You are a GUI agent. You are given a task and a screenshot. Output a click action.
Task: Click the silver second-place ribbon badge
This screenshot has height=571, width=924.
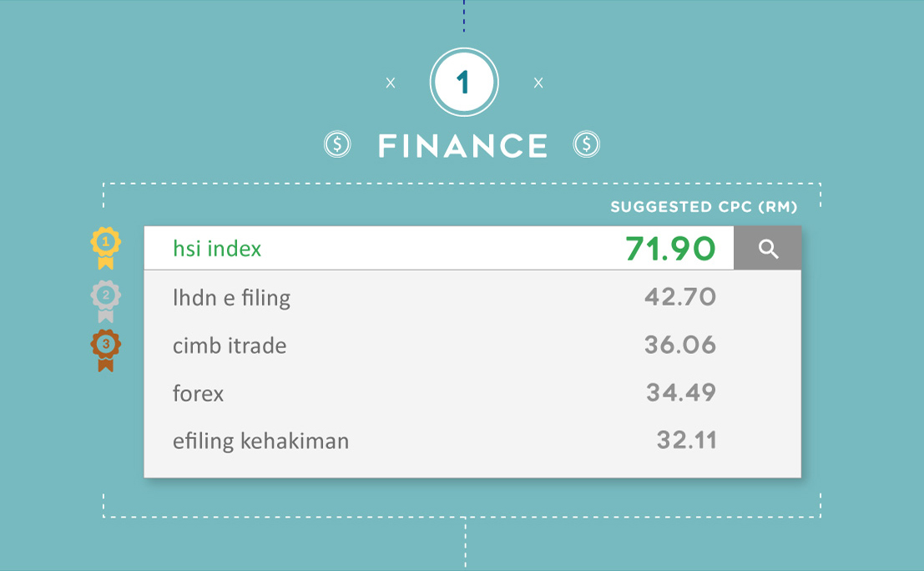click(x=105, y=301)
